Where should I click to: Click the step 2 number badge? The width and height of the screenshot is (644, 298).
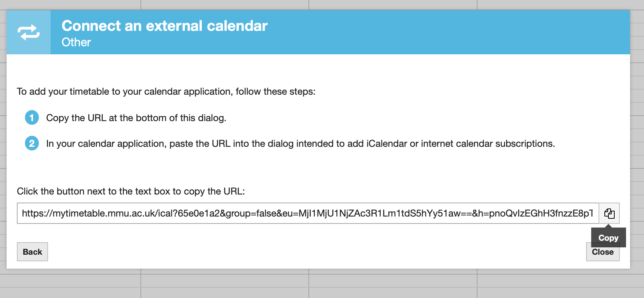(32, 143)
